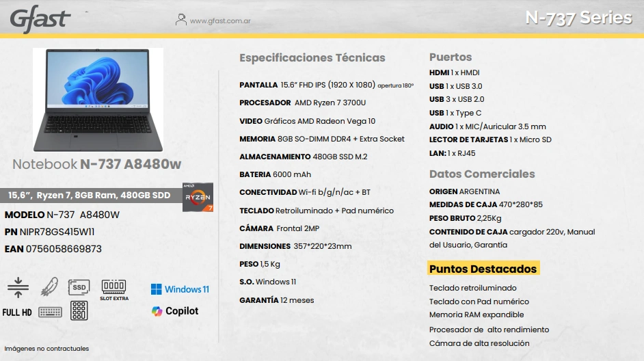Click the MODELO N-737 A8480W line
This screenshot has width=644, height=361.
tap(62, 215)
